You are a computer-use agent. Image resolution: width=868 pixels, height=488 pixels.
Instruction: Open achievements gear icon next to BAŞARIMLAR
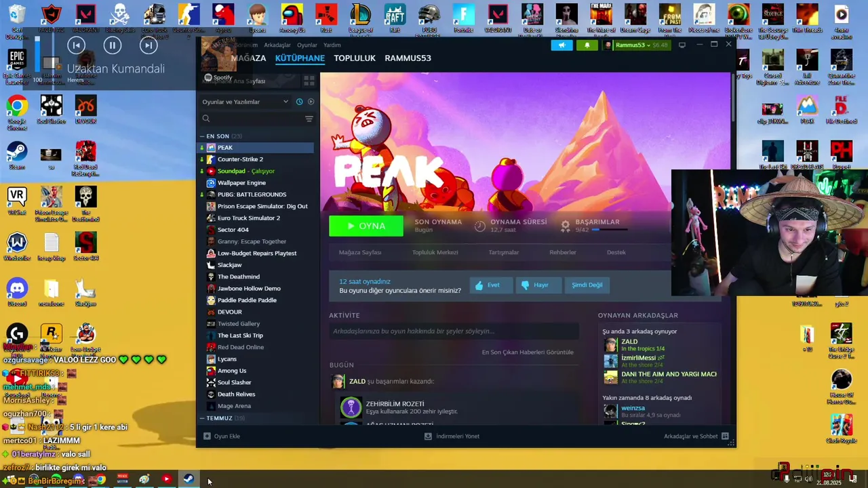pos(565,226)
